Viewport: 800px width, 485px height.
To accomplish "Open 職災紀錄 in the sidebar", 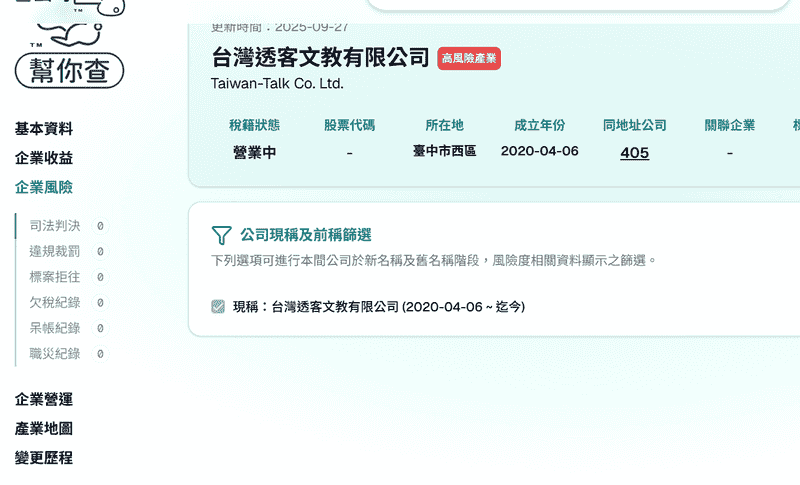I will pos(55,353).
